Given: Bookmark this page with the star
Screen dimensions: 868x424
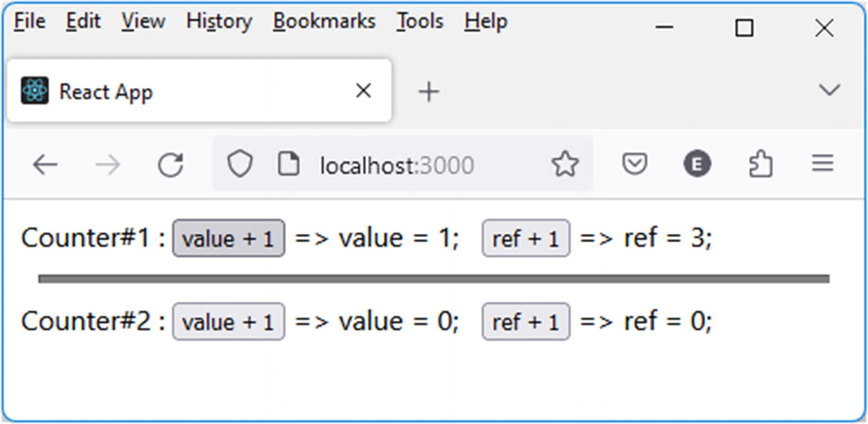Looking at the screenshot, I should 564,165.
